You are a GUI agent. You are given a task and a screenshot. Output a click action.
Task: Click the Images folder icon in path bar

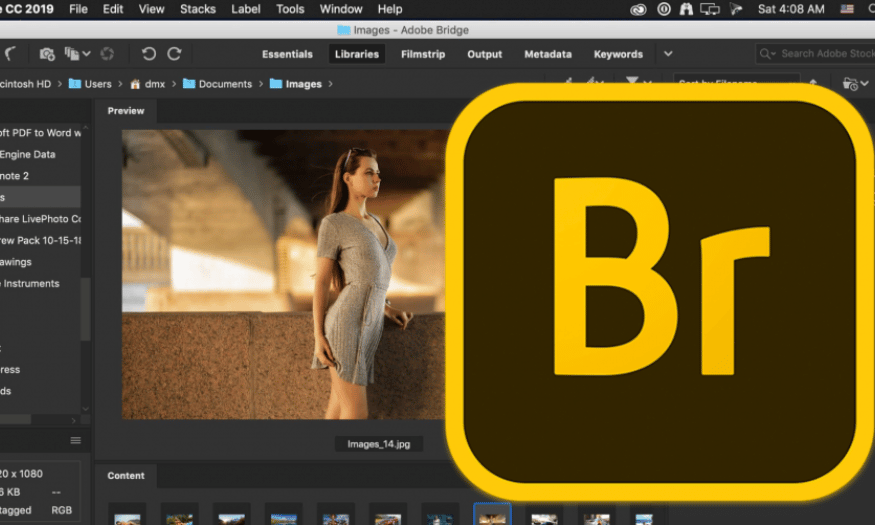tap(276, 83)
